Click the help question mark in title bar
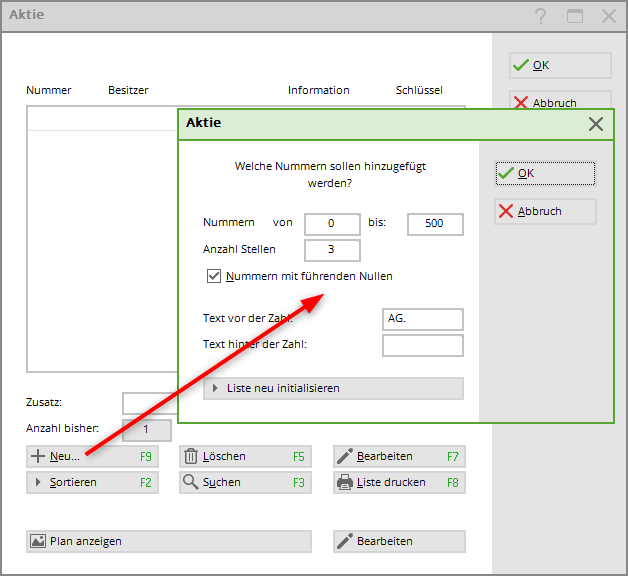628x576 pixels. [541, 16]
